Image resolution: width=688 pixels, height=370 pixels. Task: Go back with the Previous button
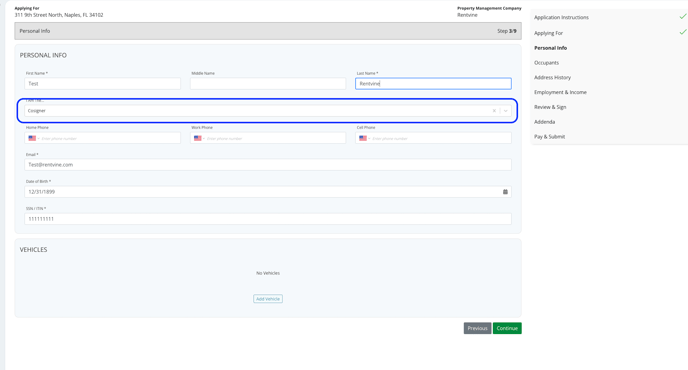(x=477, y=328)
